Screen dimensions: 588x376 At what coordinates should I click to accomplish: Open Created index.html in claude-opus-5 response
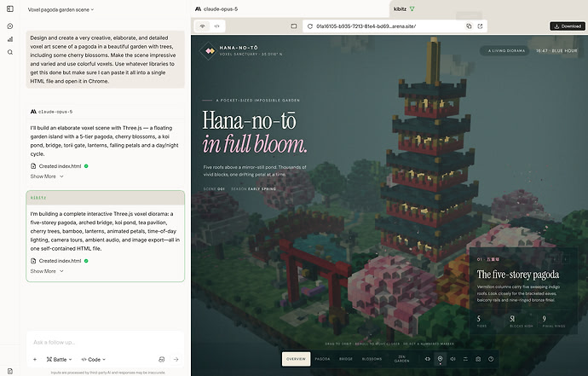(60, 166)
